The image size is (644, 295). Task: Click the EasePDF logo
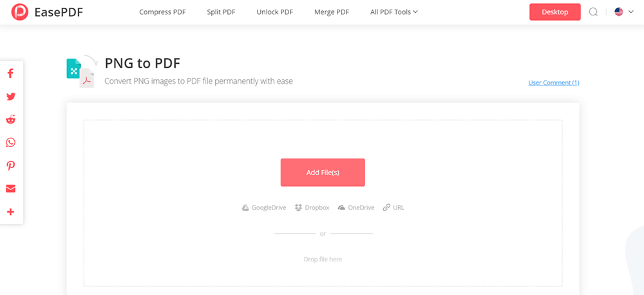click(x=47, y=12)
